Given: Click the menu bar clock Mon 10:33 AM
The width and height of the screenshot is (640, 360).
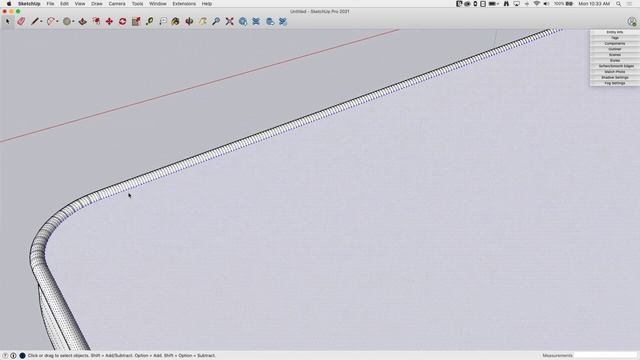Looking at the screenshot, I should click(594, 4).
